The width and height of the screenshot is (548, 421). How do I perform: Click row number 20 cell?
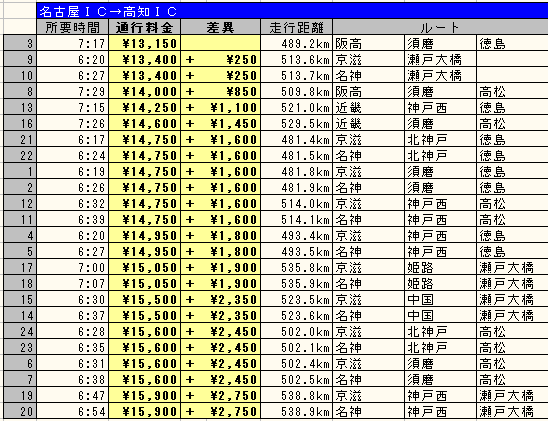click(x=20, y=411)
